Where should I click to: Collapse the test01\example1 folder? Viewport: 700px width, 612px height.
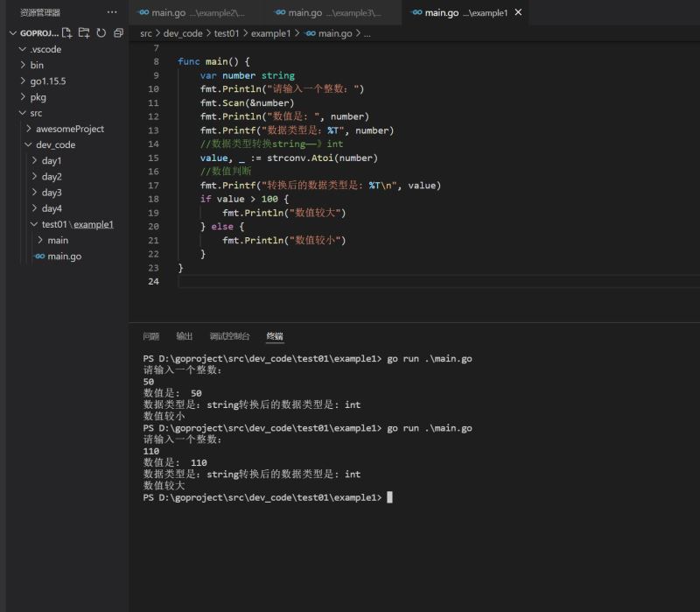click(x=34, y=224)
